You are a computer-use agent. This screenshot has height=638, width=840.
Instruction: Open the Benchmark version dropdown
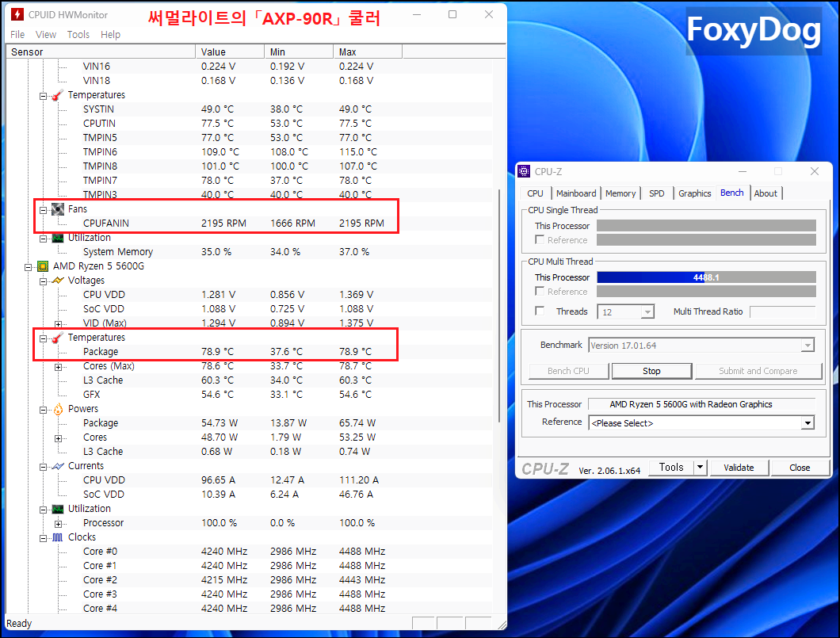point(808,346)
